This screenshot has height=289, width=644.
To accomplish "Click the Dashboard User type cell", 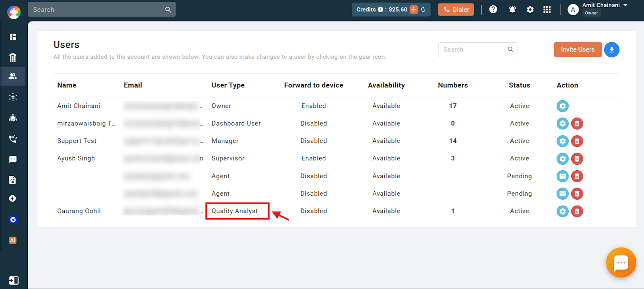I will click(236, 124).
